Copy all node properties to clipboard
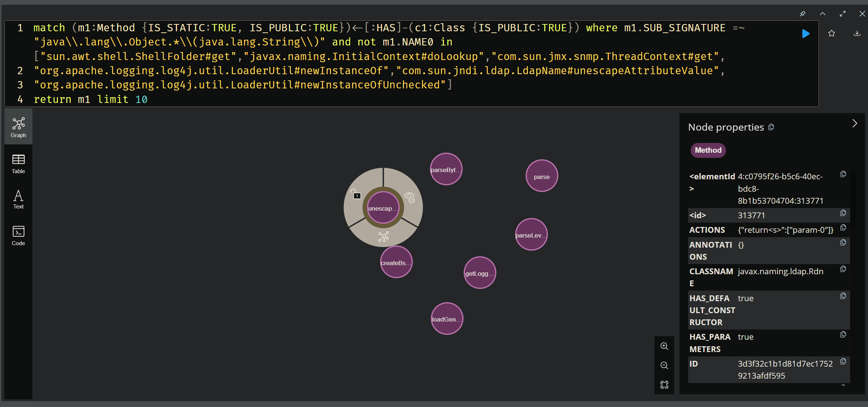Viewport: 868px width, 407px height. (771, 127)
